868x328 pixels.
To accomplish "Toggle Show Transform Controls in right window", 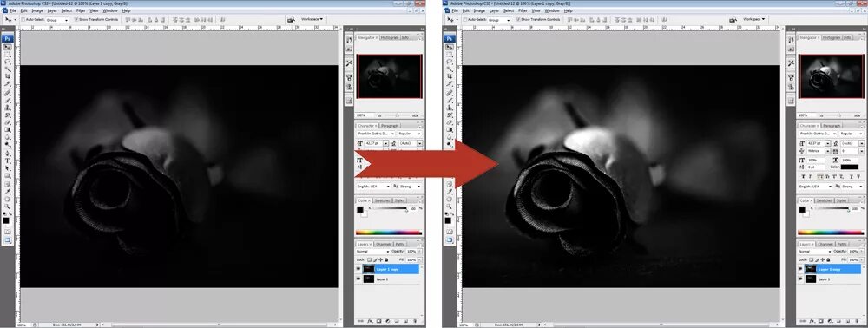I will coord(519,19).
